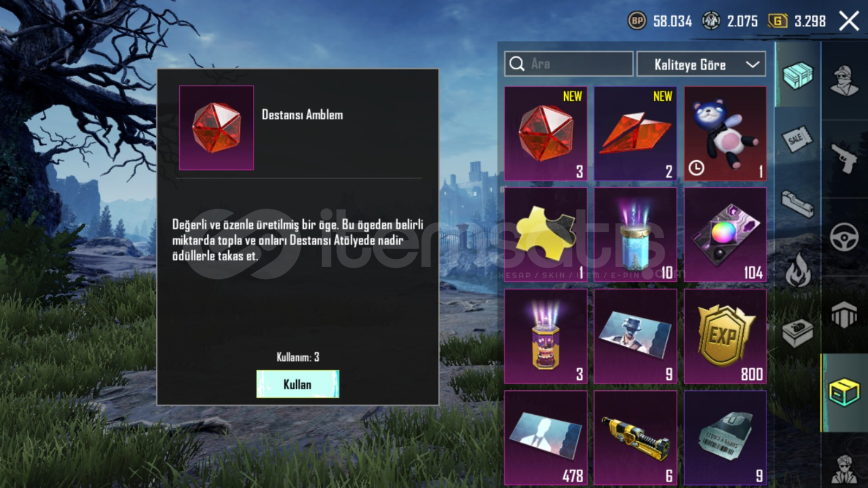Screen dimensions: 868x488
Task: Select the steering wheel vehicles category
Action: [x=845, y=237]
